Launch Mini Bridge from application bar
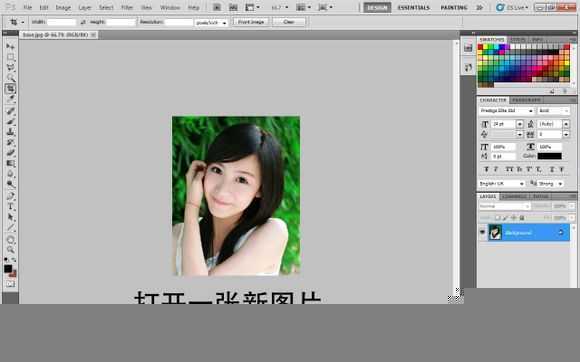 (233, 7)
